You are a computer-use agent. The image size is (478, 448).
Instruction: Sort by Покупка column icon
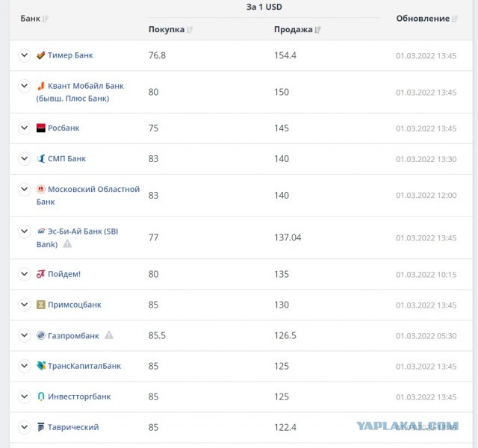coord(190,30)
